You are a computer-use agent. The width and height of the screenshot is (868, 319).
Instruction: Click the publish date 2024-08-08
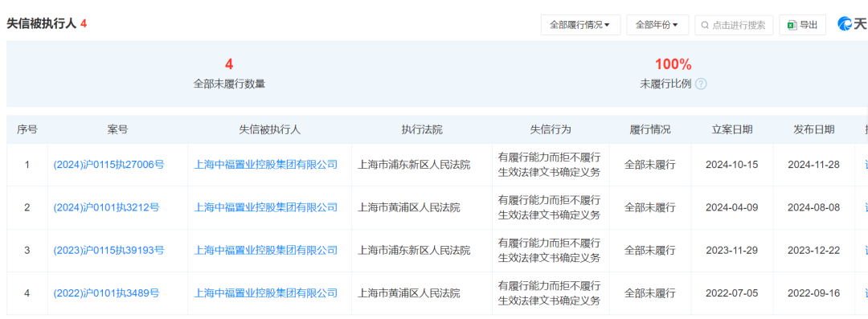pyautogui.click(x=813, y=207)
